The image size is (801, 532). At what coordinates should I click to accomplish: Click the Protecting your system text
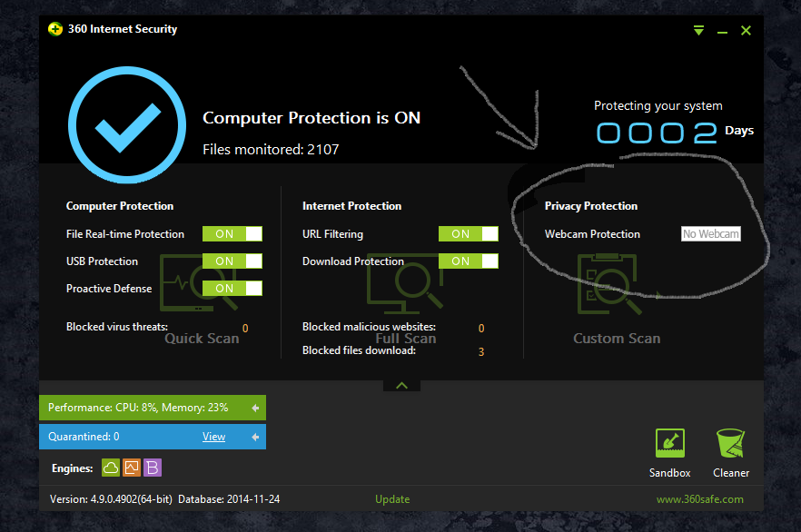pyautogui.click(x=658, y=105)
